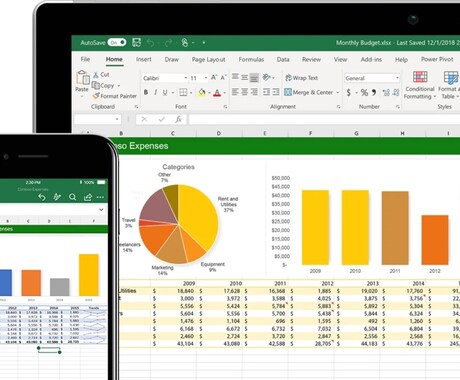Open the File tab

(x=85, y=59)
